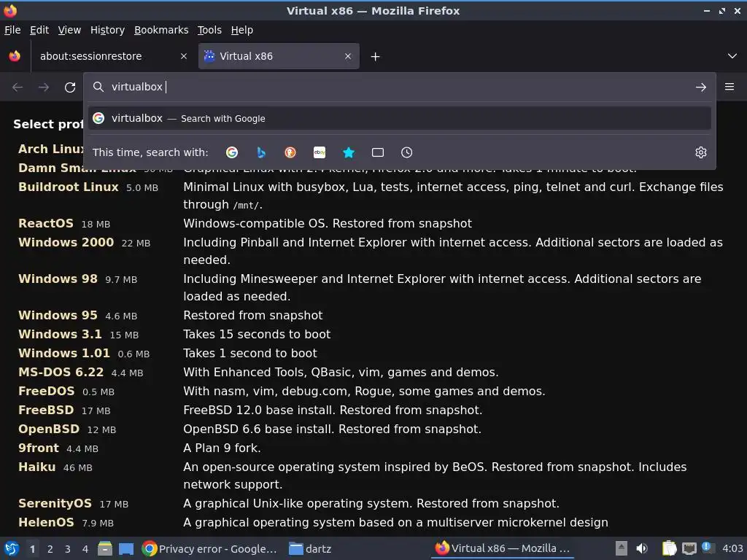Open the History menu

[108, 30]
